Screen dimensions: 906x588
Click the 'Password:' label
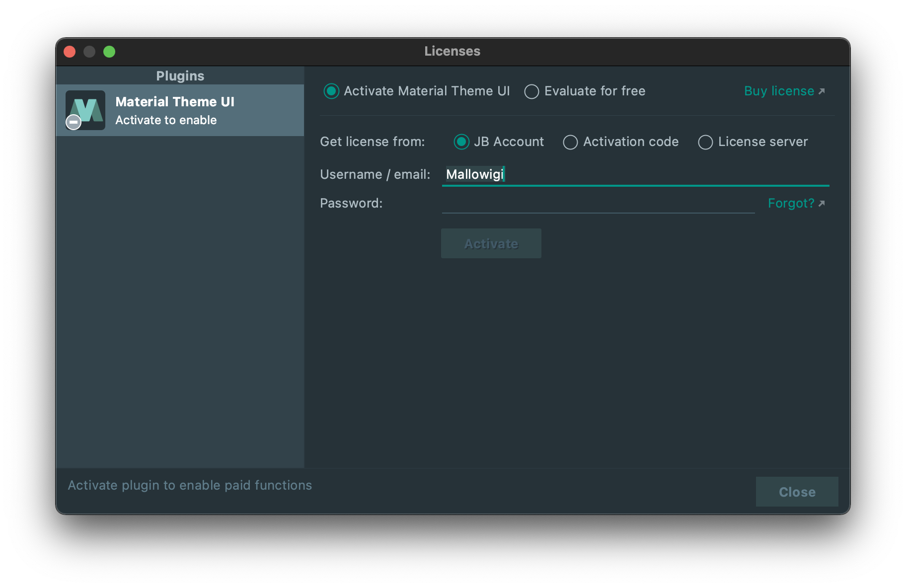[351, 203]
